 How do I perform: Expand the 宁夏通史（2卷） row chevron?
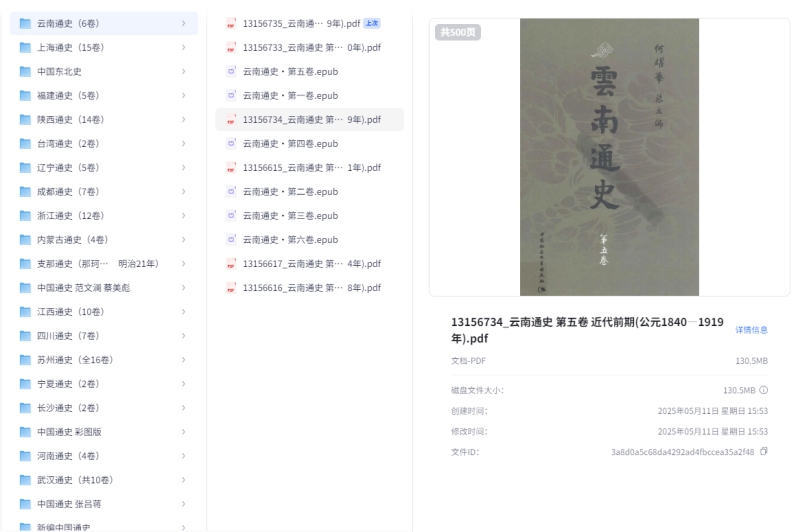[183, 384]
